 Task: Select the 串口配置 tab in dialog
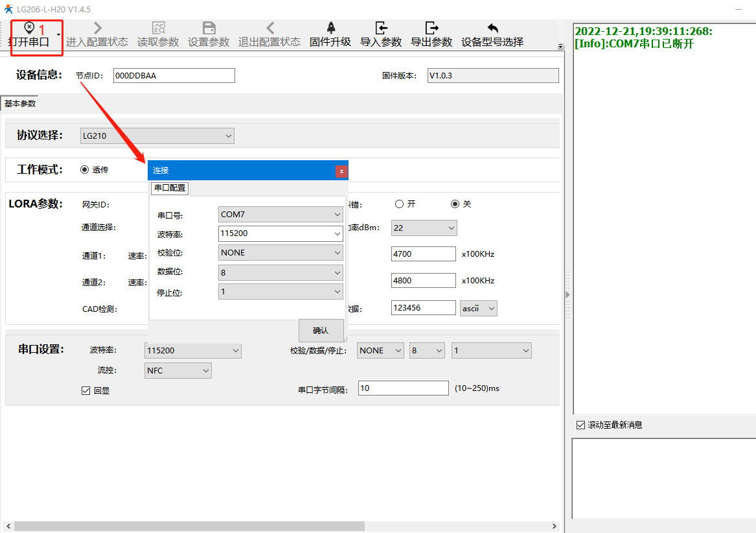(170, 188)
